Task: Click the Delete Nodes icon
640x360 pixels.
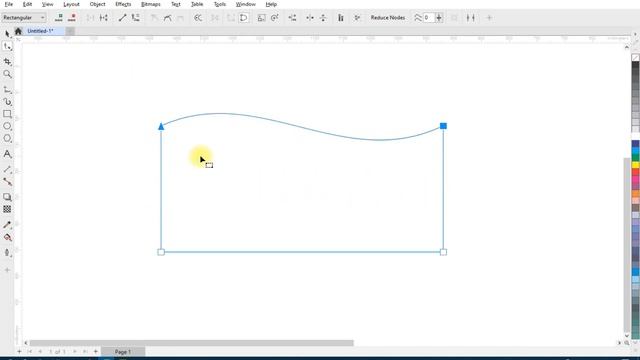Action: click(72, 18)
